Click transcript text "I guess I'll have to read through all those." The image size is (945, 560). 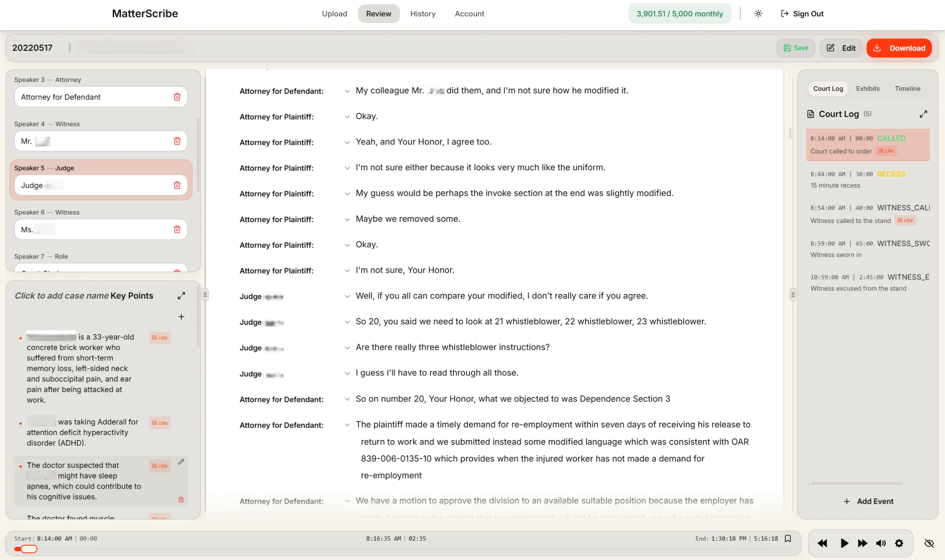point(437,373)
